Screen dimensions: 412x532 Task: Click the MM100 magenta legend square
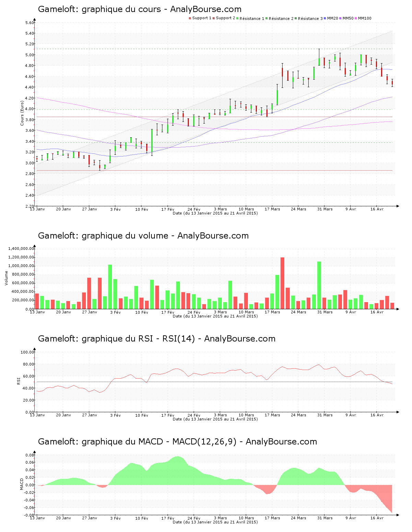[356, 18]
